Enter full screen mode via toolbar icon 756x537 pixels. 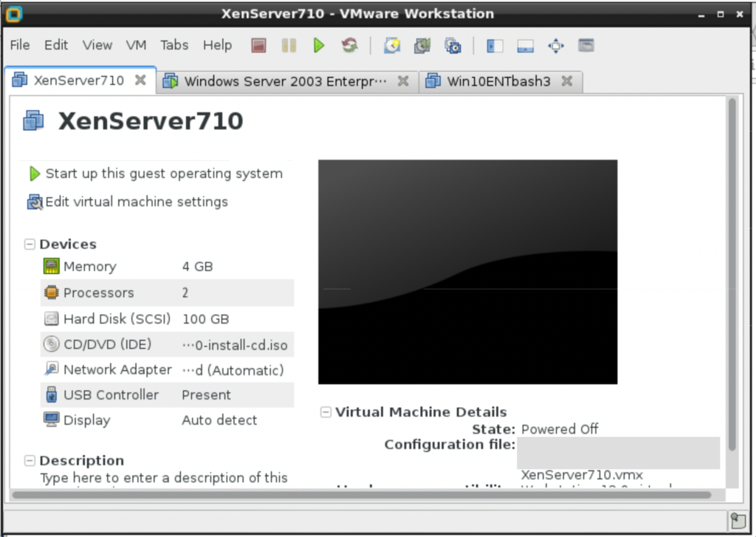555,46
